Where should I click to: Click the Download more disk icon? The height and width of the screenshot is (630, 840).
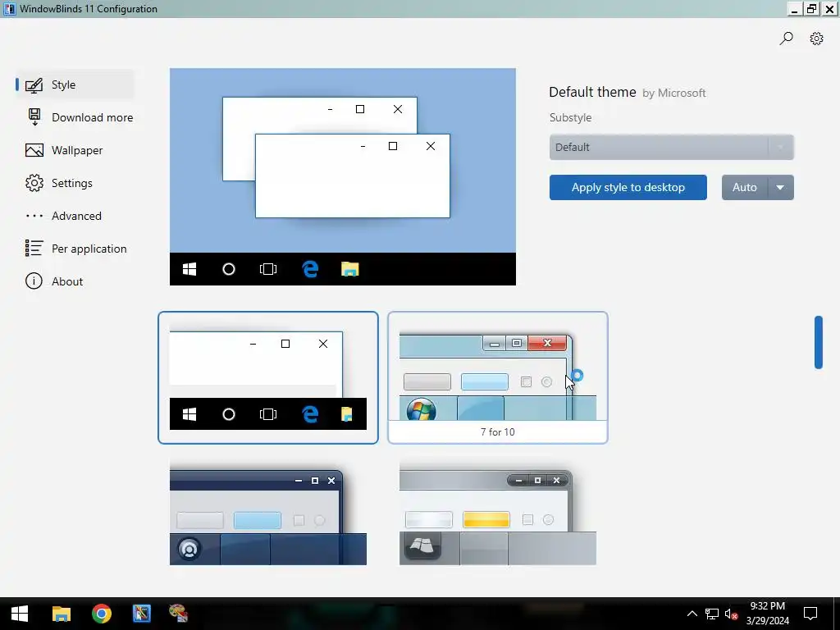click(34, 116)
